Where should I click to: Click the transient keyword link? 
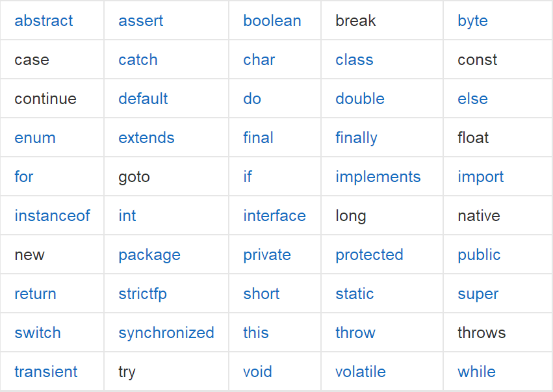[46, 372]
